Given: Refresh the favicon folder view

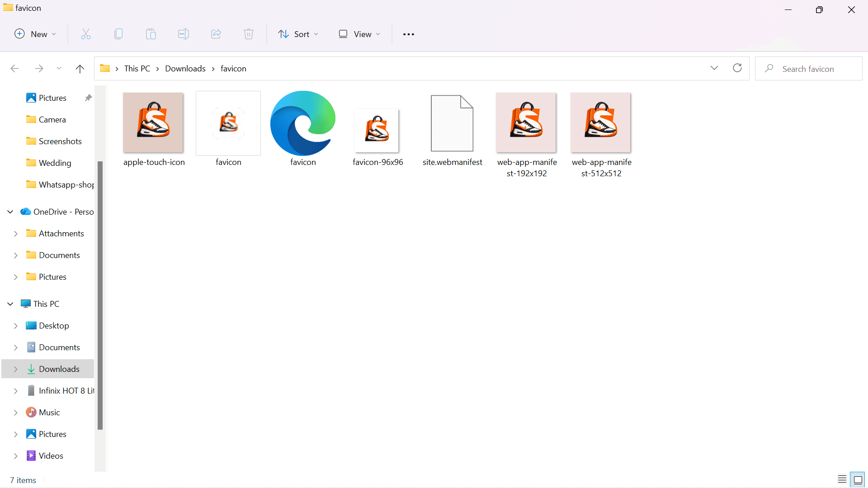Looking at the screenshot, I should click(737, 68).
